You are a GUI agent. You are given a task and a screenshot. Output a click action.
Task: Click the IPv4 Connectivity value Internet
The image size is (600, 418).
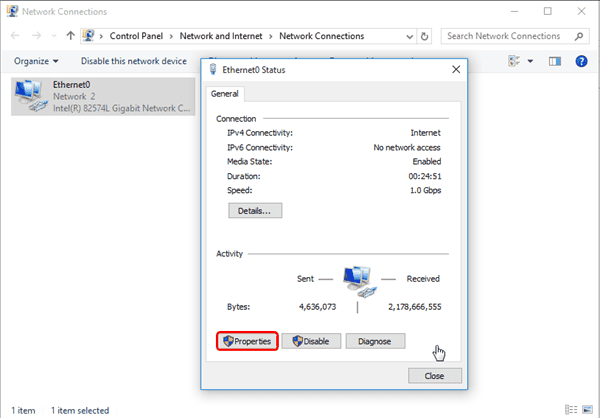[x=426, y=133]
